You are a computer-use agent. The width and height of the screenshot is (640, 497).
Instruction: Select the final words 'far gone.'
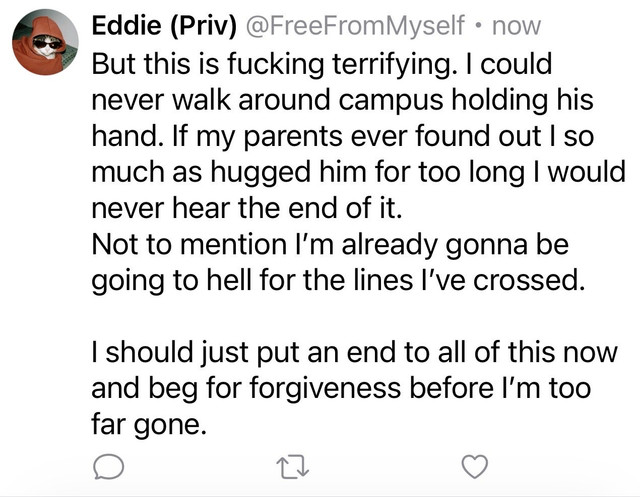coord(149,424)
